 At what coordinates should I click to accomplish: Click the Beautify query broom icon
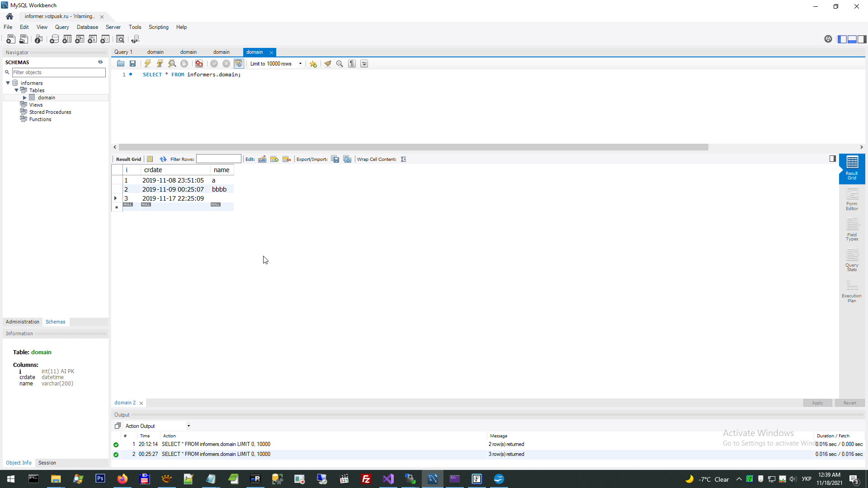click(327, 64)
